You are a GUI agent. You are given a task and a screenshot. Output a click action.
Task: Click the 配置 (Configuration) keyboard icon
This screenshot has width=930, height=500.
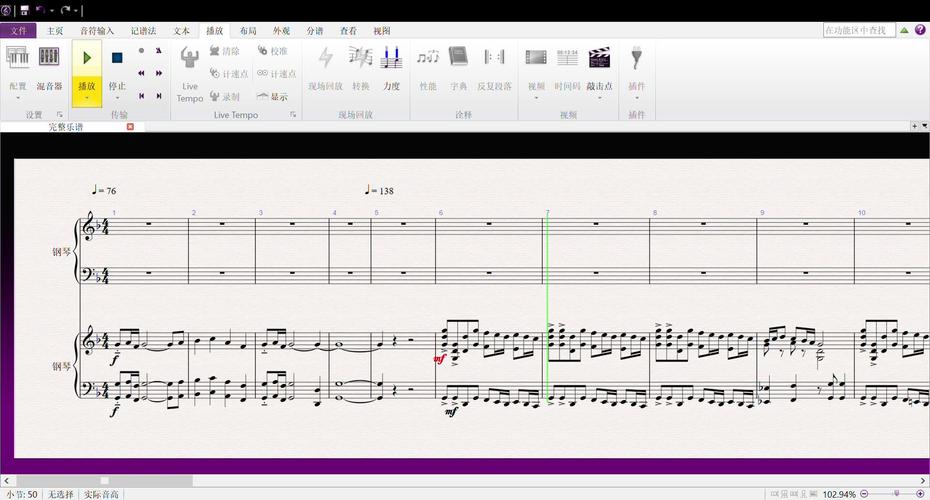[18, 57]
